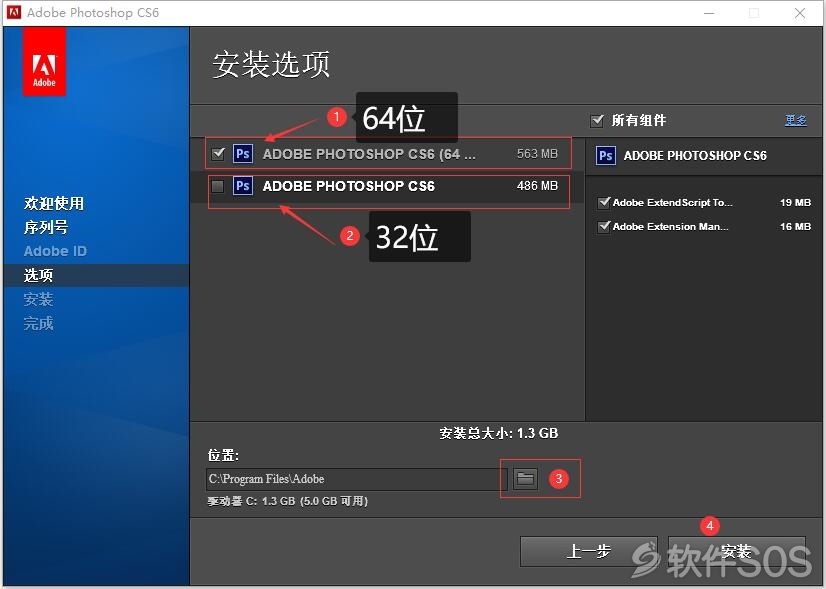Click the 安装 button to start the install
826x589 pixels.
tap(736, 552)
